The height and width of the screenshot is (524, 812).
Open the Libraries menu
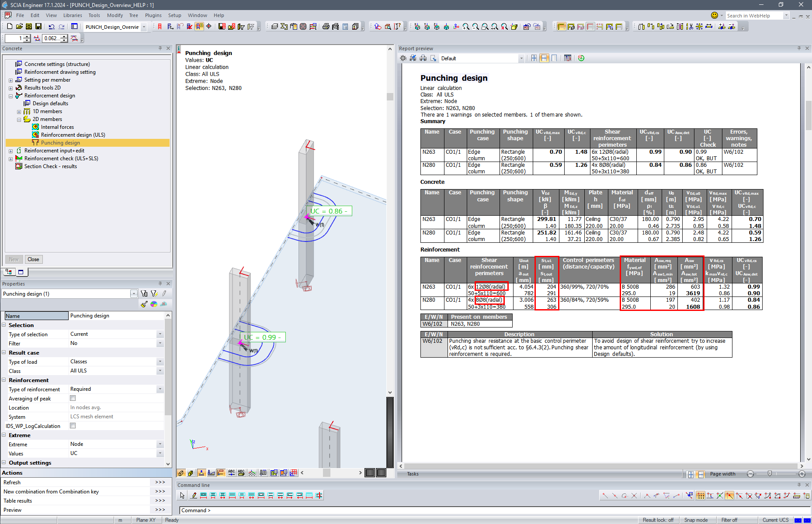[x=73, y=15]
